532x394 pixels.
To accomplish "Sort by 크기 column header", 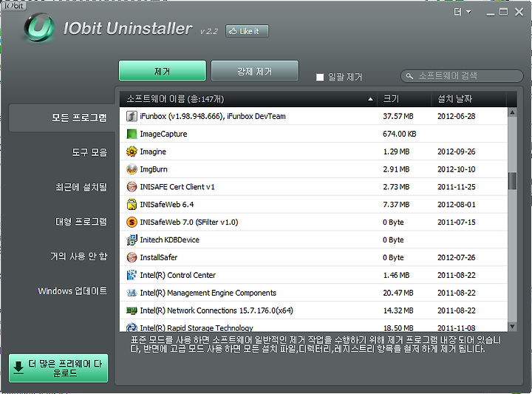I will [x=403, y=99].
